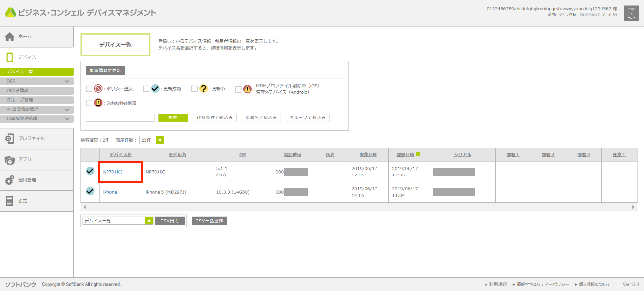Open the ホーム home icon menu
Viewport: 644px width, 291px height.
pos(10,37)
